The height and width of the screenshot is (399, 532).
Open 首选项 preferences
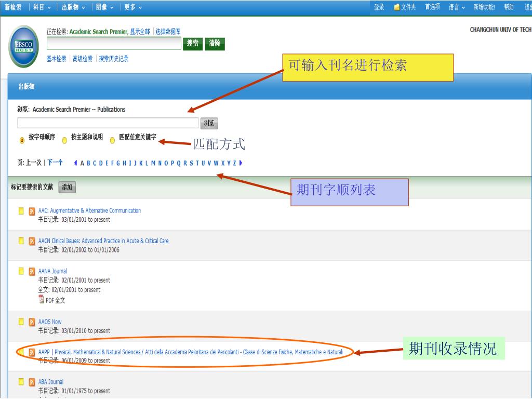[432, 7]
